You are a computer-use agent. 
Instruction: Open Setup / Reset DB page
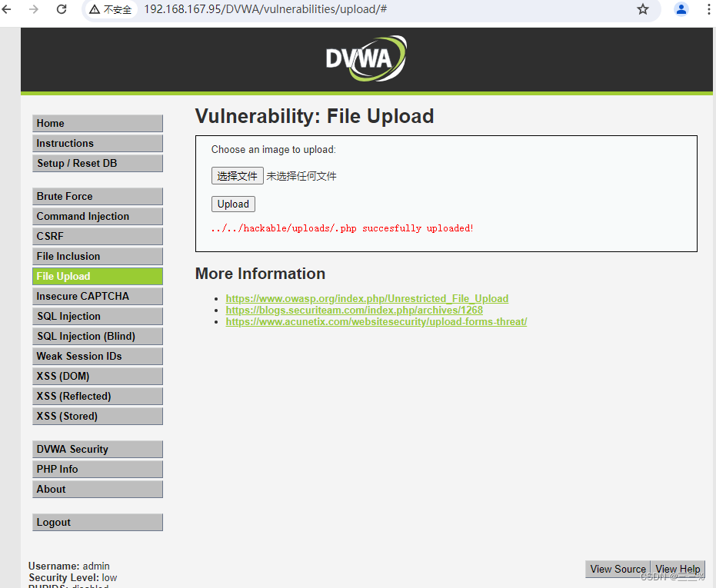coord(98,164)
